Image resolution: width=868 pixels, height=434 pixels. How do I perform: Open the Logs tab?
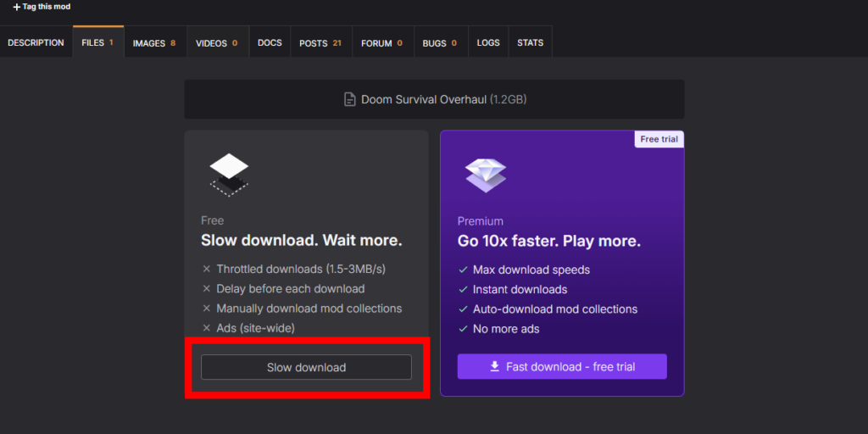pos(488,43)
